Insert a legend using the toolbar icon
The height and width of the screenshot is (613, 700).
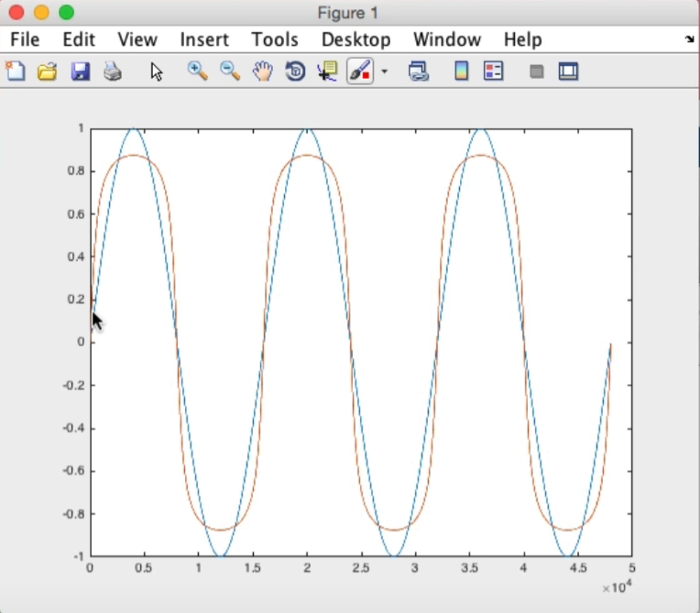(x=493, y=71)
